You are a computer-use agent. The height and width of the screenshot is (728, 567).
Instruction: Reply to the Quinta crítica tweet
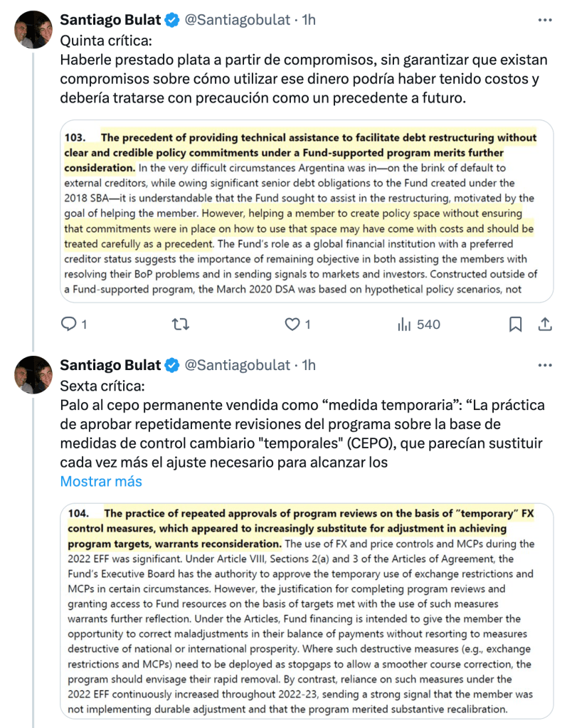click(68, 325)
